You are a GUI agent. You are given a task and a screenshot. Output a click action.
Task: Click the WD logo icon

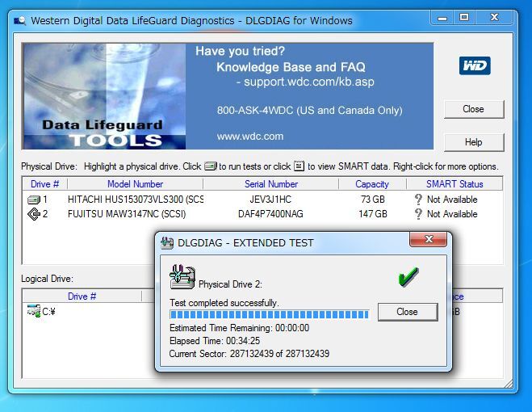pos(475,65)
